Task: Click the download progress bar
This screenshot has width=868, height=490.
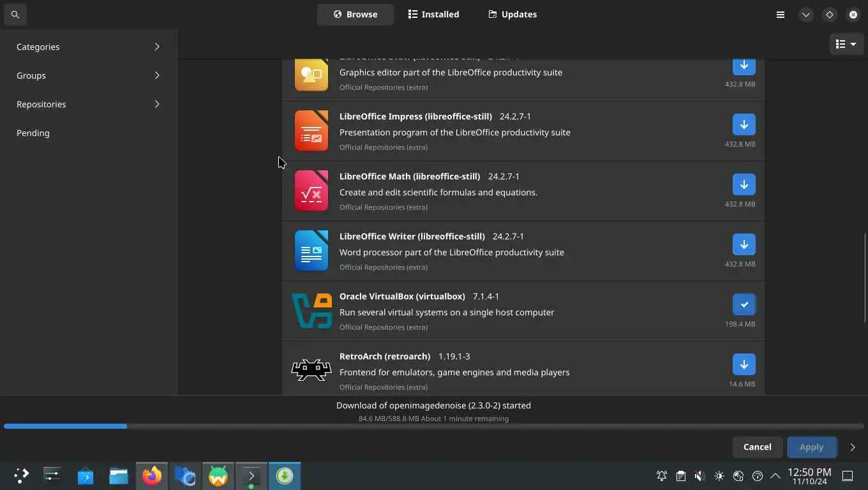Action: coord(434,426)
